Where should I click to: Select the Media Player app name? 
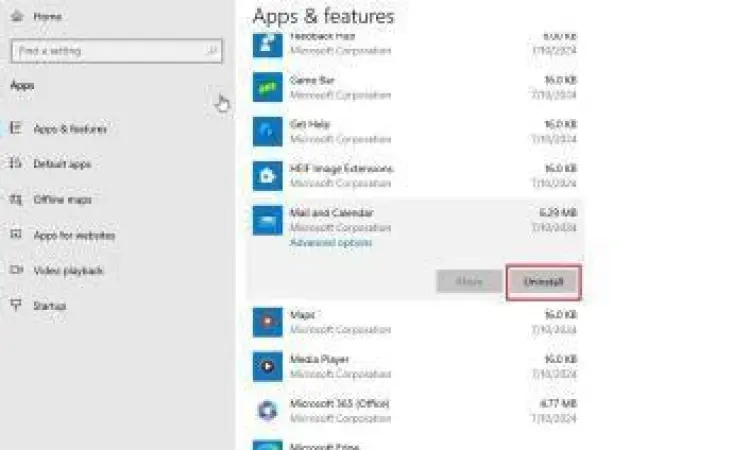click(319, 360)
